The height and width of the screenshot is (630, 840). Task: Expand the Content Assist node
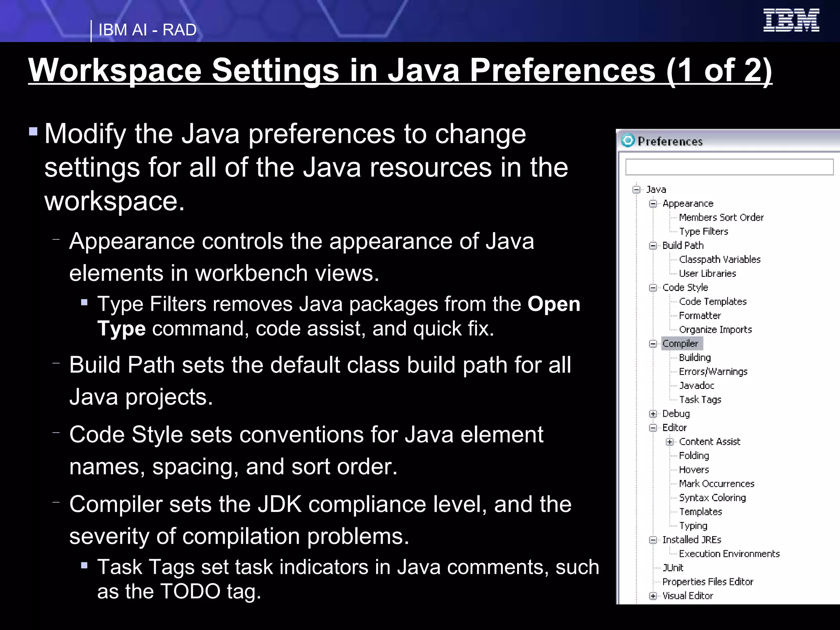pos(670,442)
